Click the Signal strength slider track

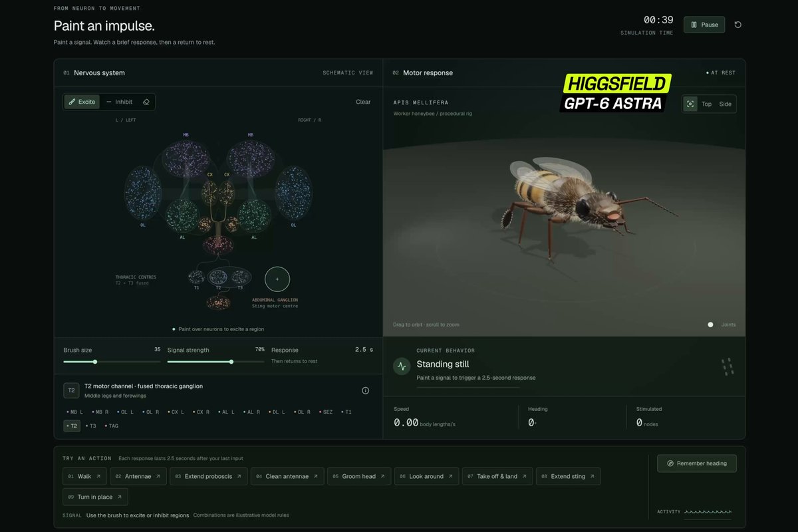(x=215, y=362)
